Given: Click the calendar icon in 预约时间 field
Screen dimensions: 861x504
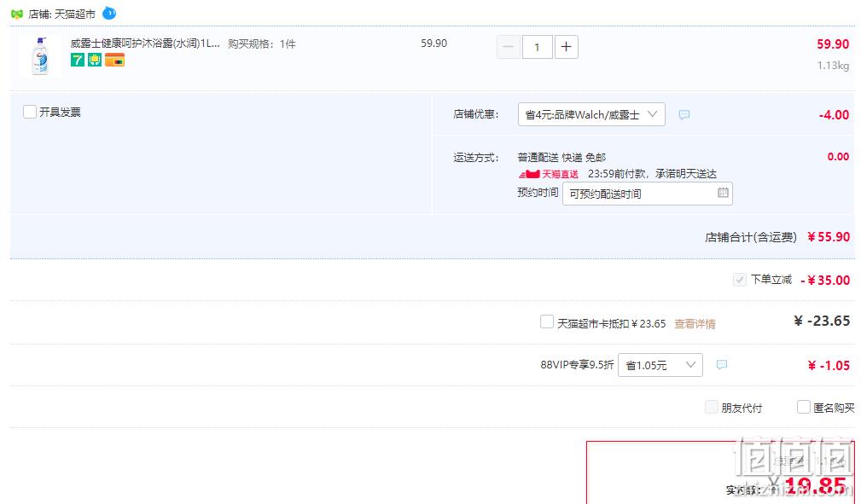Looking at the screenshot, I should 723,193.
